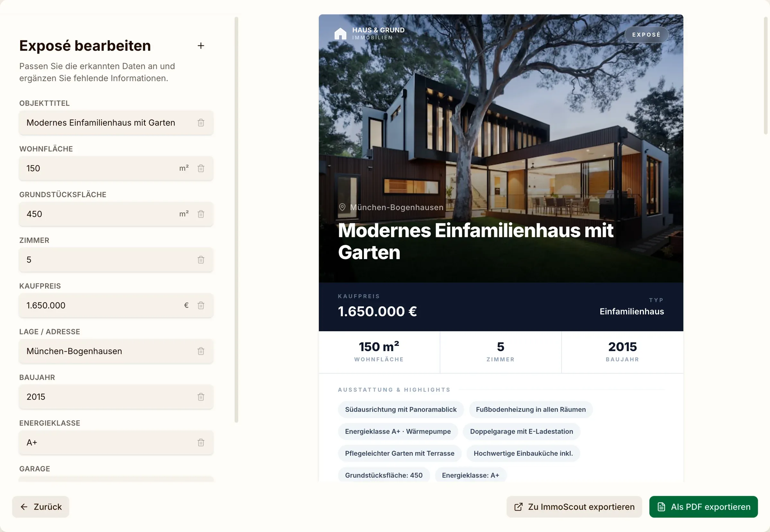This screenshot has width=770, height=532.
Task: Delete the Grundstücksfläche field trash icon
Action: pos(201,214)
